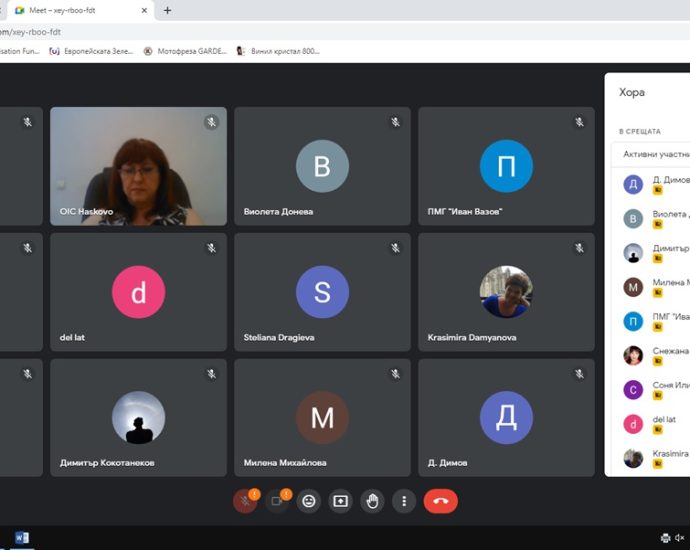Click muted mic icon on ПМГ "Иван Вазов" tile
Viewport: 690px width, 550px height.
pos(580,122)
